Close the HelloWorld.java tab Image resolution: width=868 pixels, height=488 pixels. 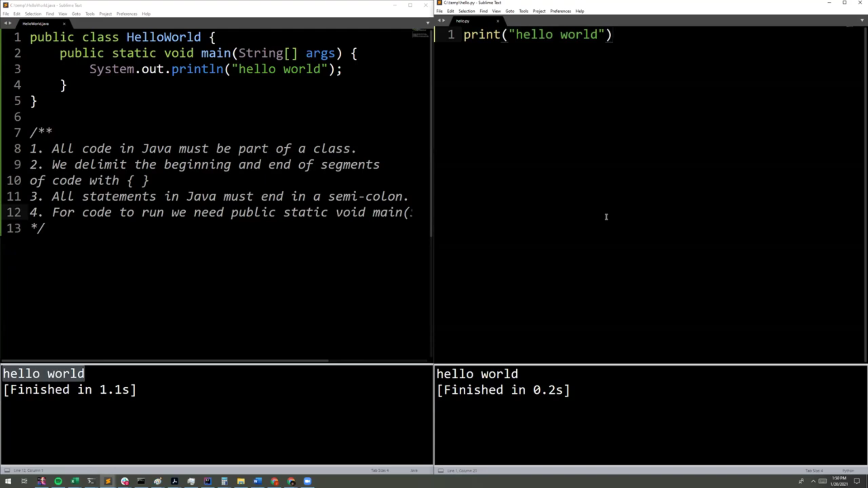64,23
